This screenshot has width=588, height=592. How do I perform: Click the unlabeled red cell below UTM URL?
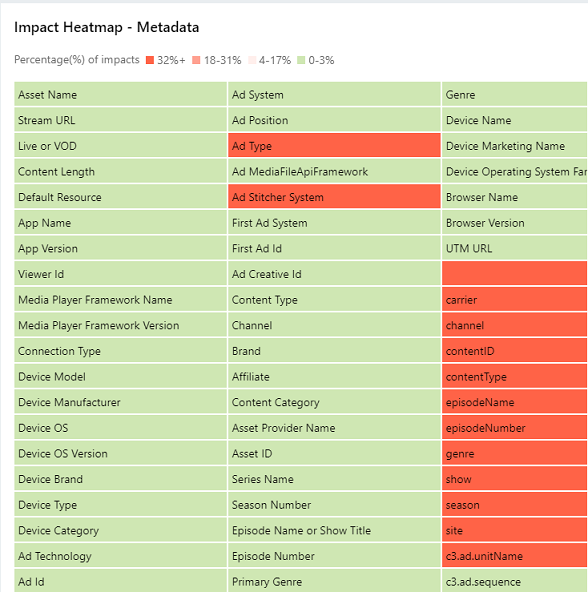pos(515,273)
